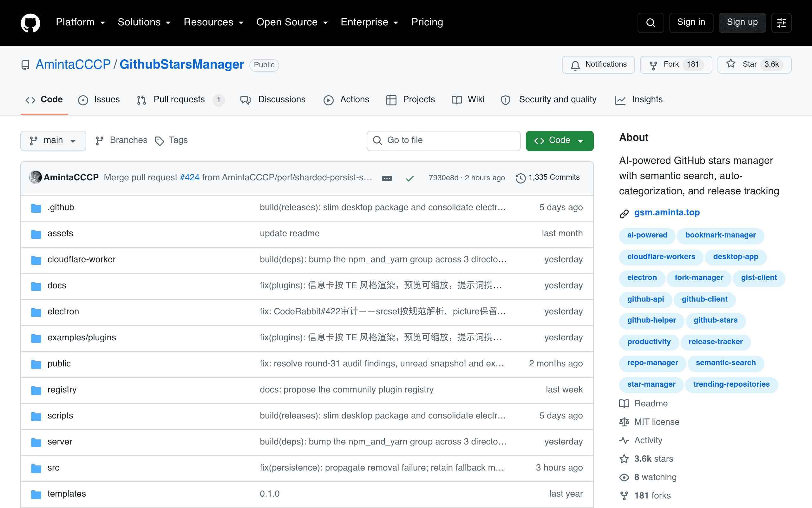This screenshot has width=812, height=508.
Task: Expand the Solutions menu
Action: click(x=144, y=22)
